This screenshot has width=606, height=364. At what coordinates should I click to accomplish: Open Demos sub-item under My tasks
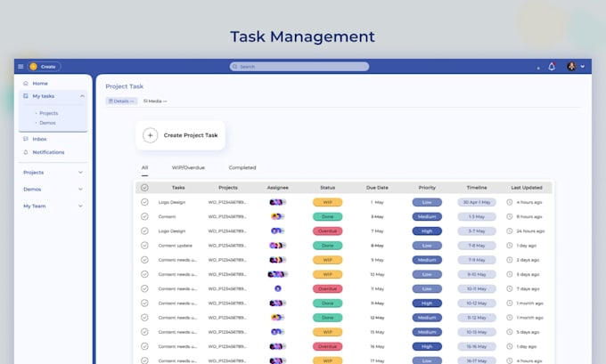pyautogui.click(x=47, y=123)
